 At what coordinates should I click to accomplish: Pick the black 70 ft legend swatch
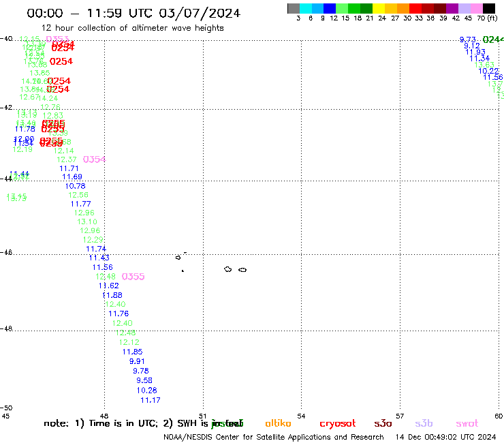489,8
